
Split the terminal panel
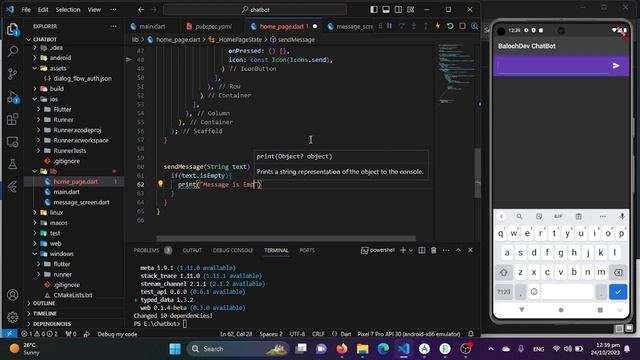[x=422, y=250]
